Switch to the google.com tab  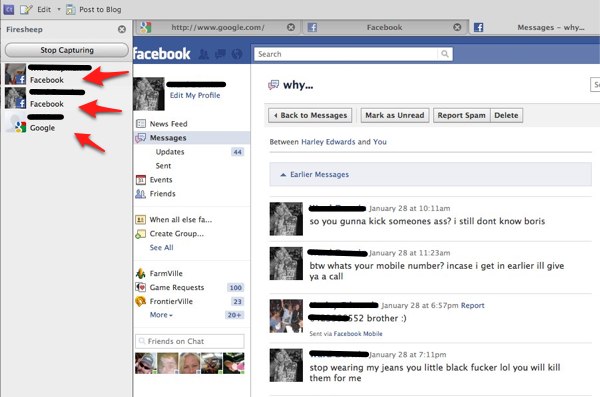(x=217, y=28)
